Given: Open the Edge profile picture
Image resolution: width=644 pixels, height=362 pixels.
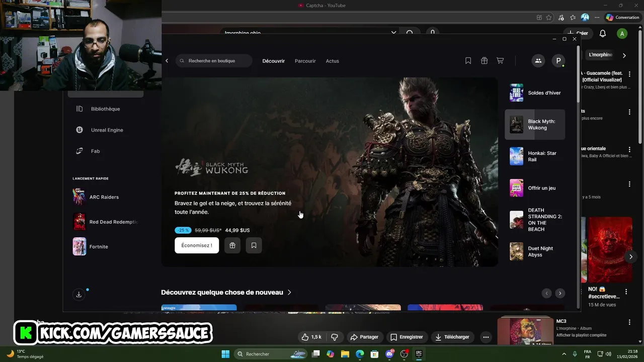Looking at the screenshot, I should point(585,17).
